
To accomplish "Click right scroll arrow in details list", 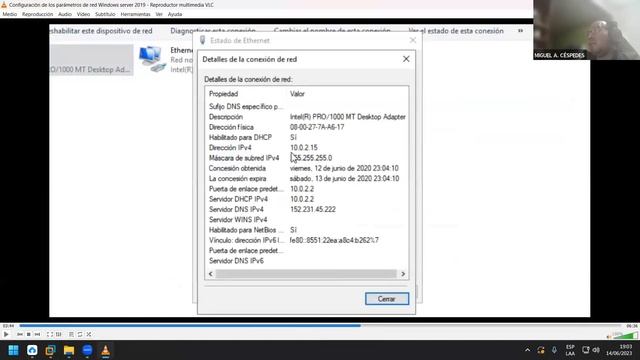I will tap(403, 274).
